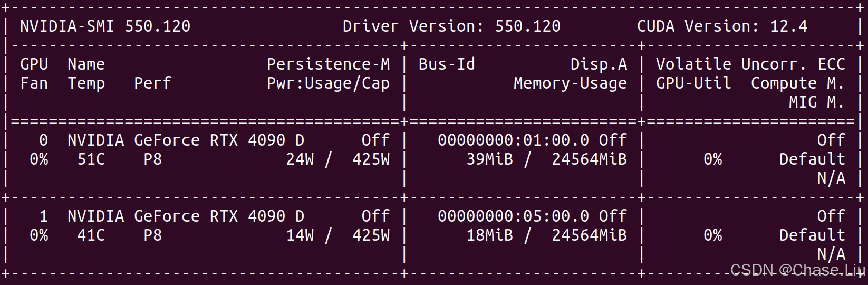Click GPU 0 display-active "Off" after bus ID
Viewport: 868px width, 285px height.
(x=613, y=140)
